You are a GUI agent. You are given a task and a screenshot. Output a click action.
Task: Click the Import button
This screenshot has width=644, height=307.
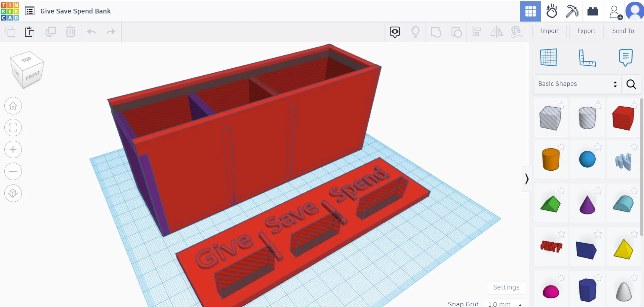pyautogui.click(x=549, y=31)
